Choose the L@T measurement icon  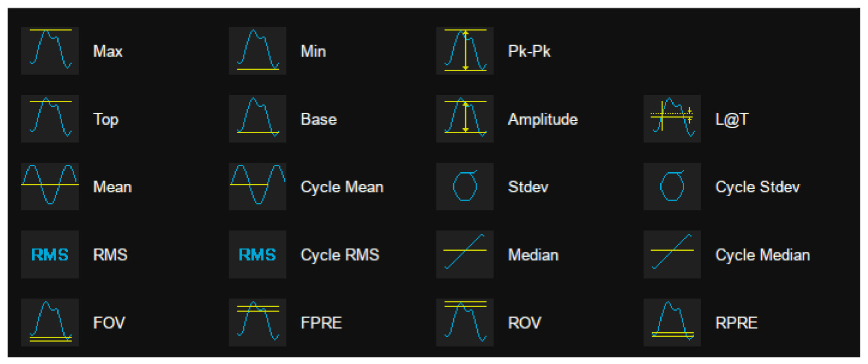point(672,119)
